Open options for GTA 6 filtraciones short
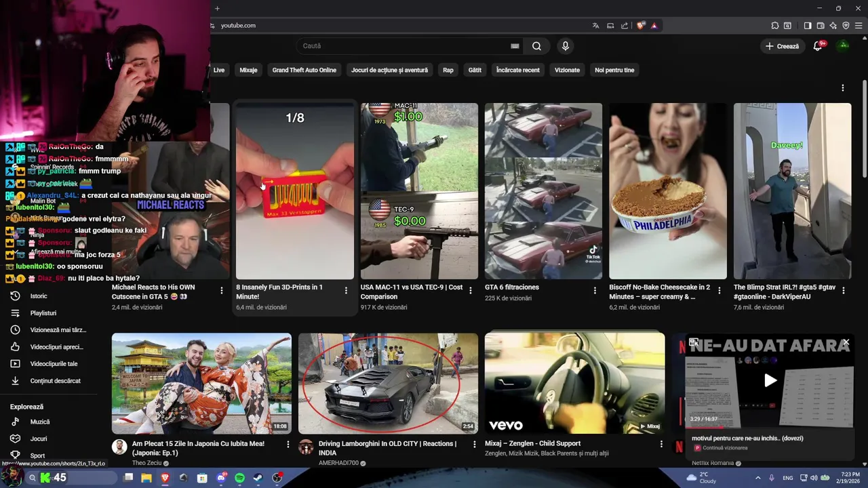This screenshot has height=488, width=868. pyautogui.click(x=595, y=291)
